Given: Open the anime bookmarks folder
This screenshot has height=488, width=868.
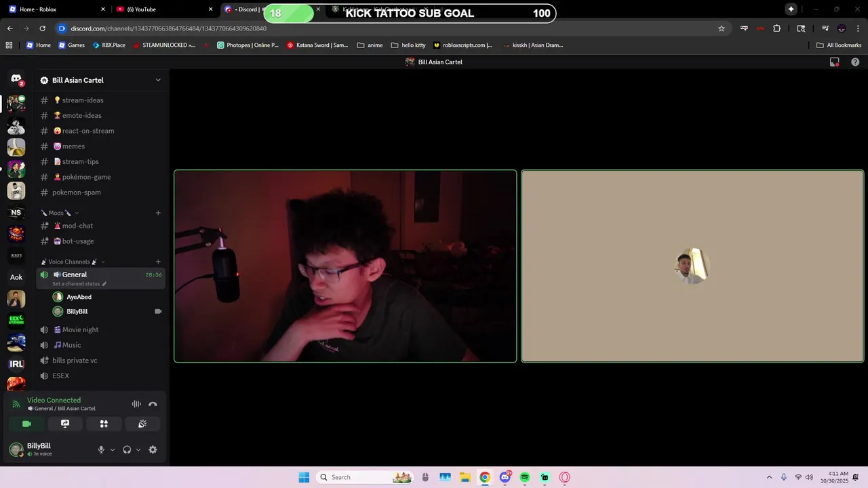Looking at the screenshot, I should [x=370, y=45].
